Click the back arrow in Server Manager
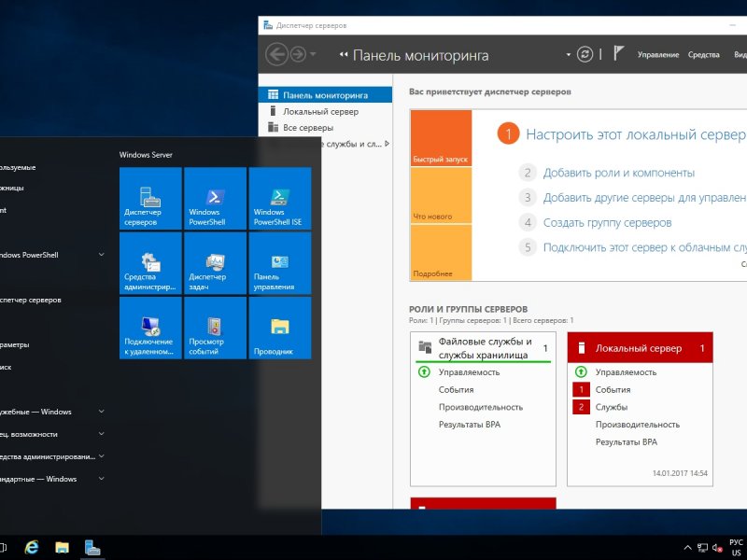This screenshot has height=560, width=747. (276, 54)
